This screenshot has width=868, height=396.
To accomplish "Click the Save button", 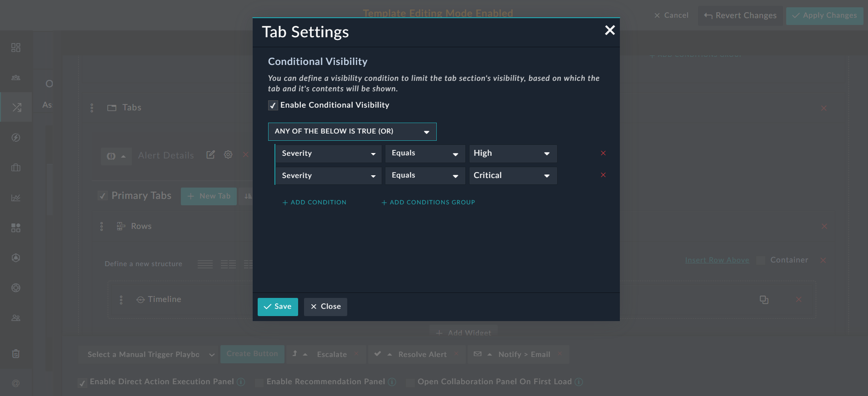I will point(278,307).
